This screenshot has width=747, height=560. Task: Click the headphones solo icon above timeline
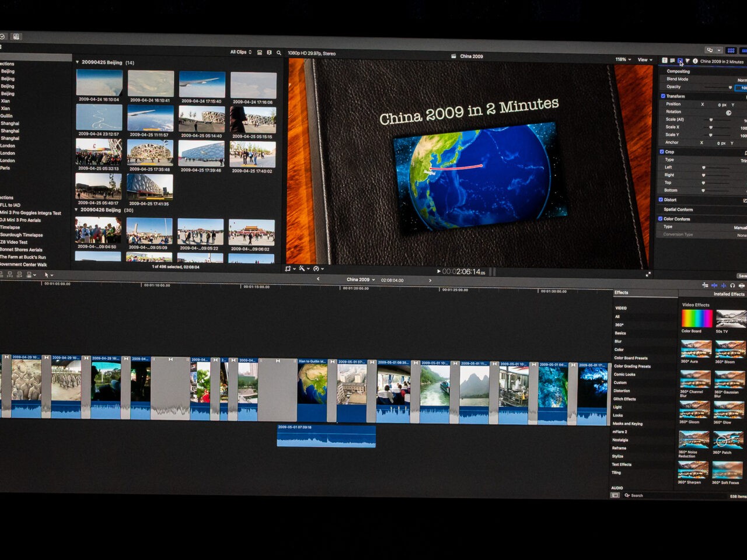pyautogui.click(x=732, y=285)
